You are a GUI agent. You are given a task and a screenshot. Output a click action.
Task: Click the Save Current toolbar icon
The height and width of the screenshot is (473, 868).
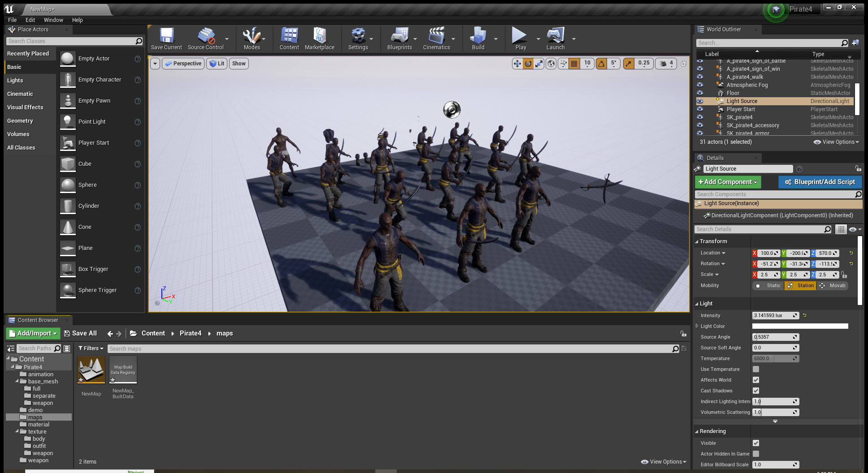point(166,39)
